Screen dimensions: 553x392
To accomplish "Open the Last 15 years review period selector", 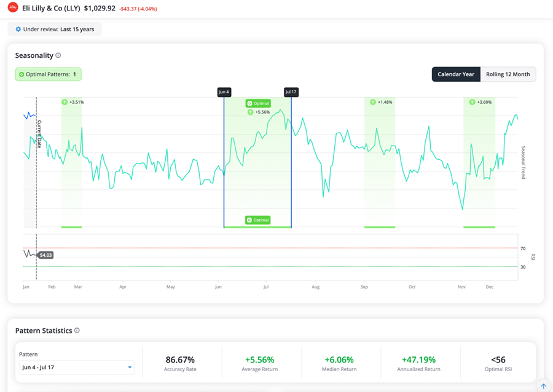I will 55,29.
